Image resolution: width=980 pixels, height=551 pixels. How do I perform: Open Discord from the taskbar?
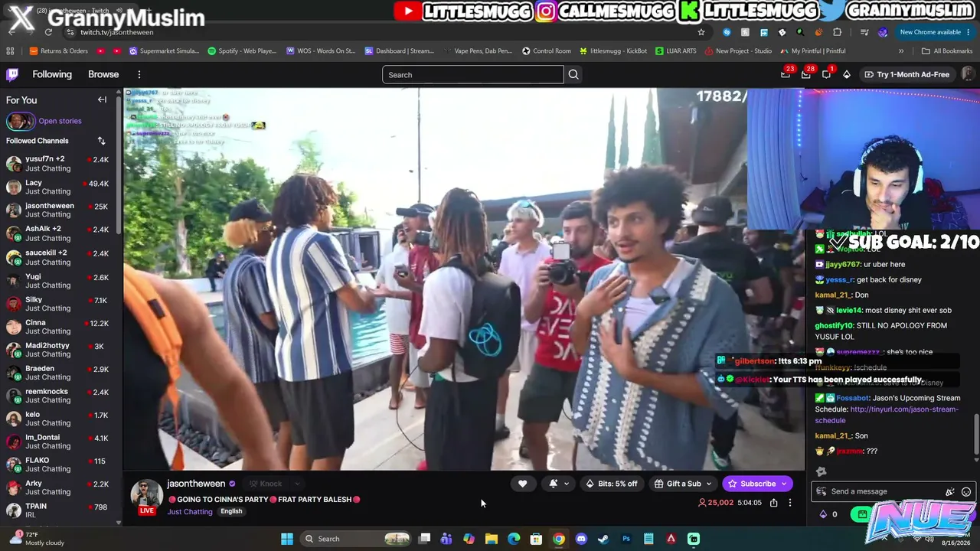581,539
